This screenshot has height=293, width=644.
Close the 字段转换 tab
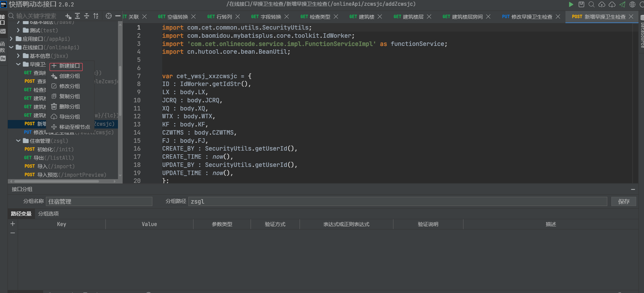pos(287,17)
